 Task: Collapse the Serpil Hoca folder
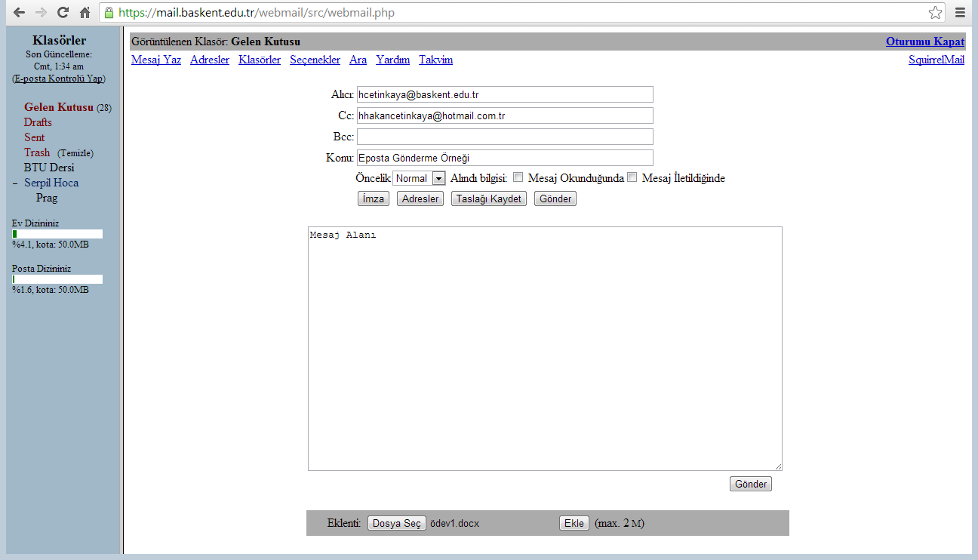pos(15,183)
